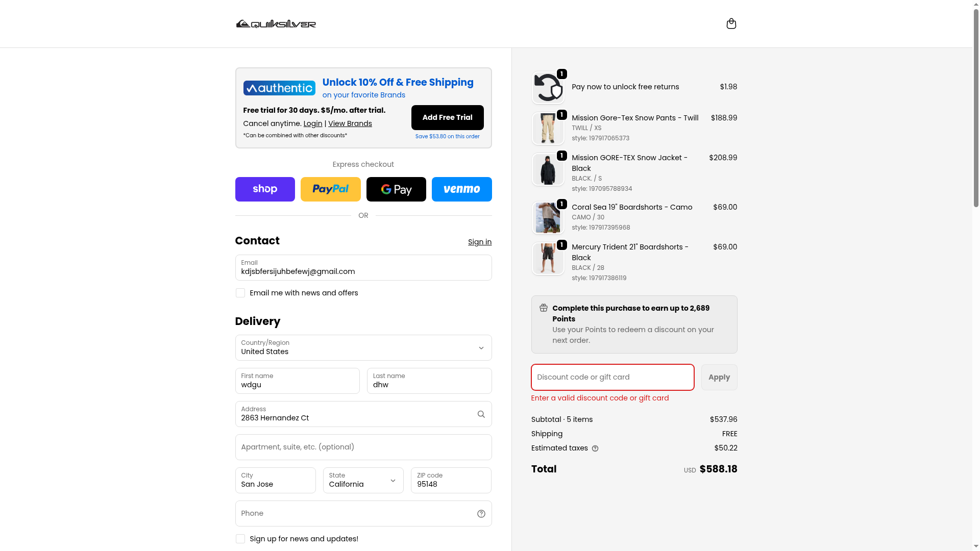Click the Mission GORE-TEX Snow Jacket thumbnail
980x551 pixels.
[548, 170]
